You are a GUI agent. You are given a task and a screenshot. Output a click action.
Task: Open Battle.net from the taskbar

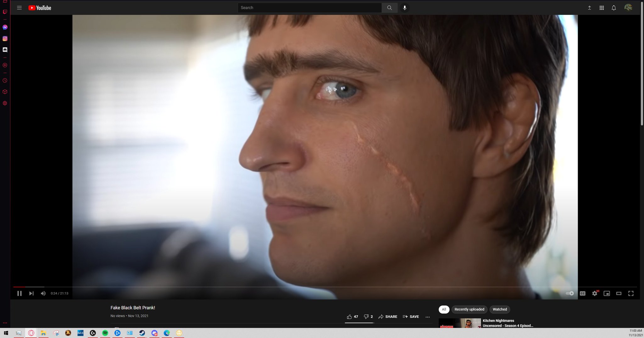pyautogui.click(x=117, y=333)
